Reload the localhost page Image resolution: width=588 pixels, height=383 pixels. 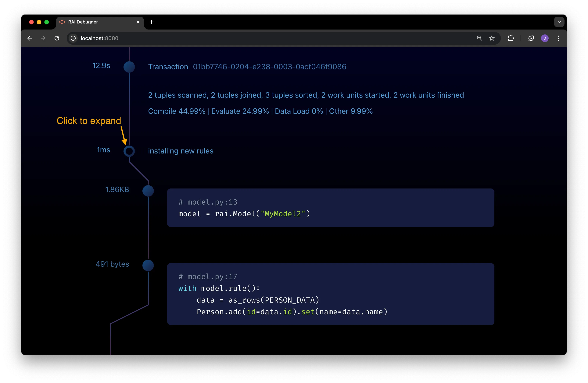point(57,38)
